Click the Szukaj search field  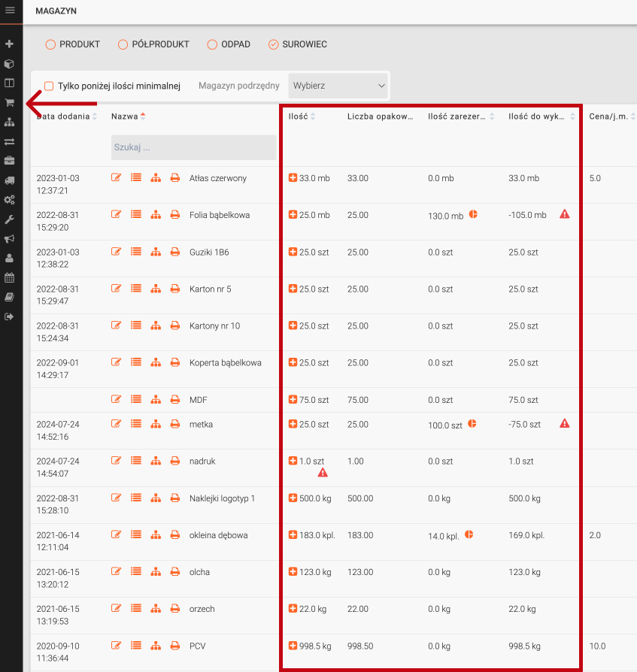[x=193, y=147]
